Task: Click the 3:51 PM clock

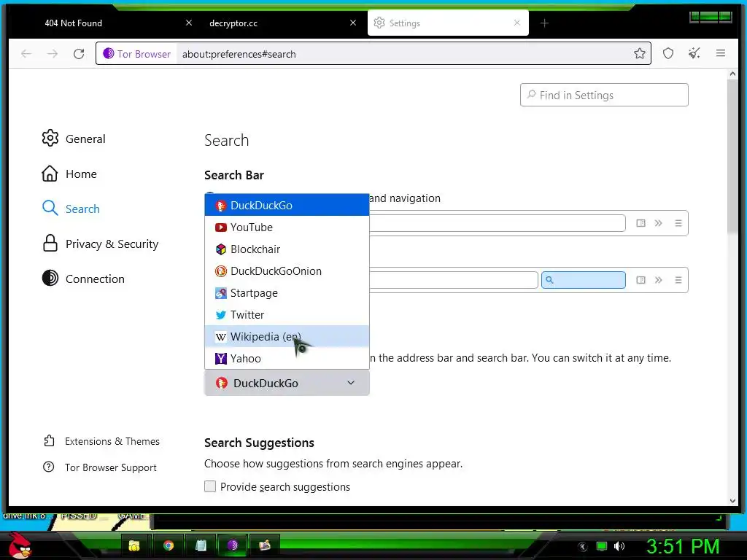Action: tap(682, 545)
